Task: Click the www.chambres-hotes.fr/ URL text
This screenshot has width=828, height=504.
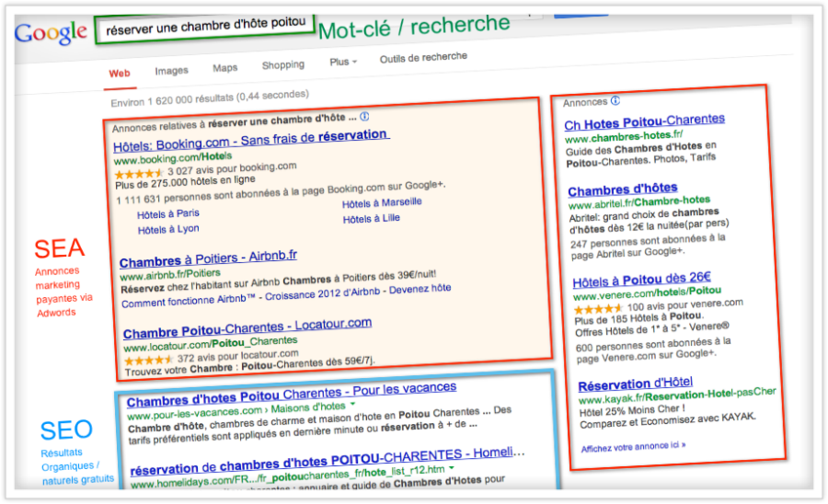Action: 624,137
